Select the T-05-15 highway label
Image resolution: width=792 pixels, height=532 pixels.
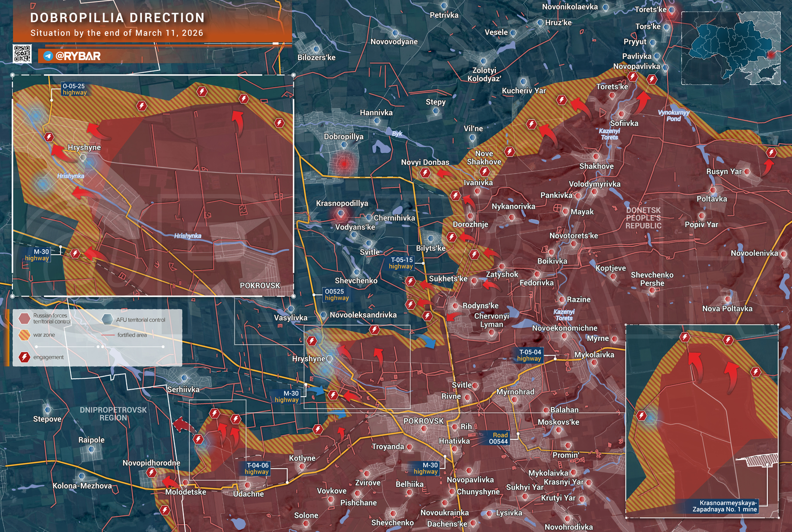click(401, 263)
